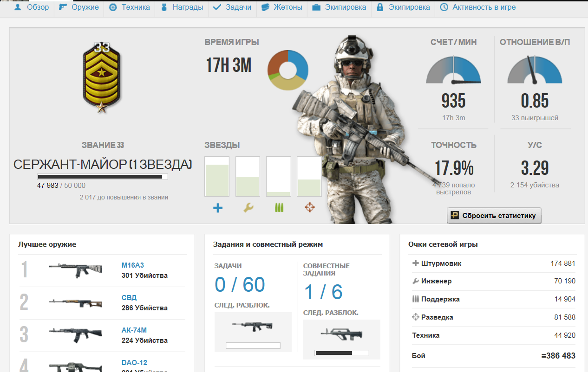Click the Assault service star bar
This screenshot has height=372, width=588.
217,177
